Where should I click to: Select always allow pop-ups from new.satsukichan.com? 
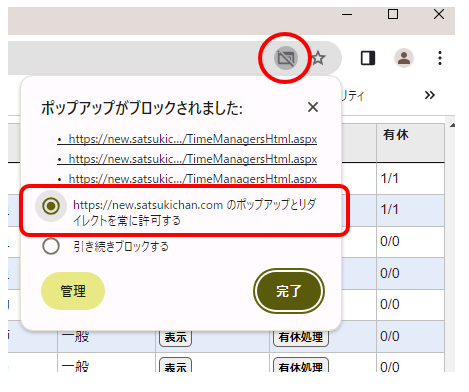(51, 206)
